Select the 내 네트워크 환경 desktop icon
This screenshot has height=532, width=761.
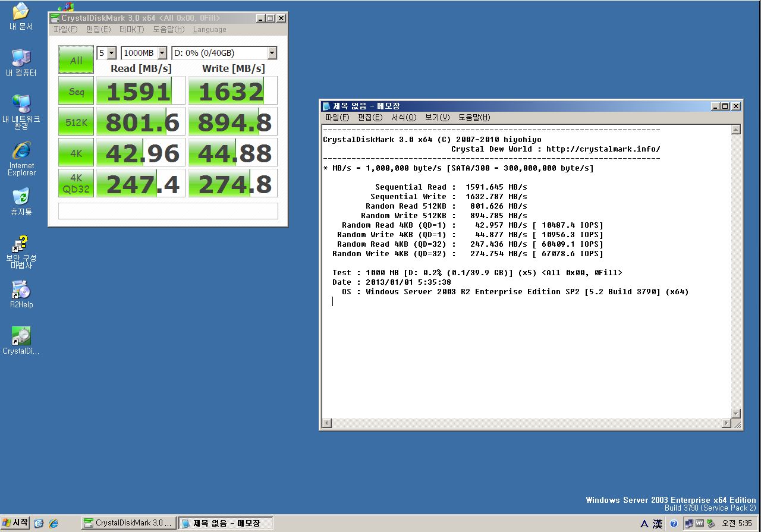click(x=21, y=112)
